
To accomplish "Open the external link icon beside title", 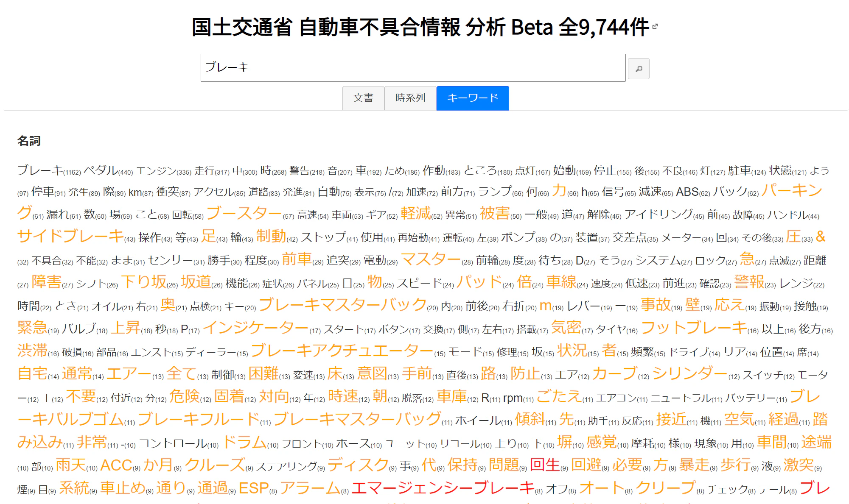I will pos(655,26).
